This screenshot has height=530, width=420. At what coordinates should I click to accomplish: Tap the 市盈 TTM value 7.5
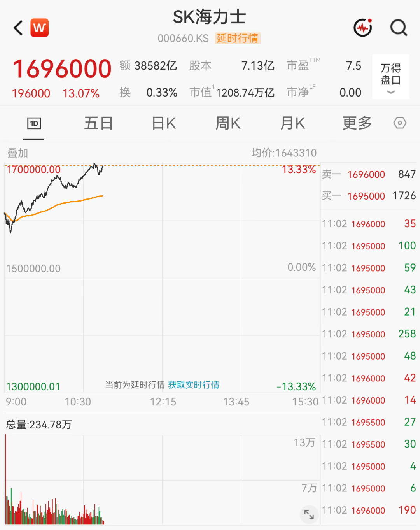353,66
